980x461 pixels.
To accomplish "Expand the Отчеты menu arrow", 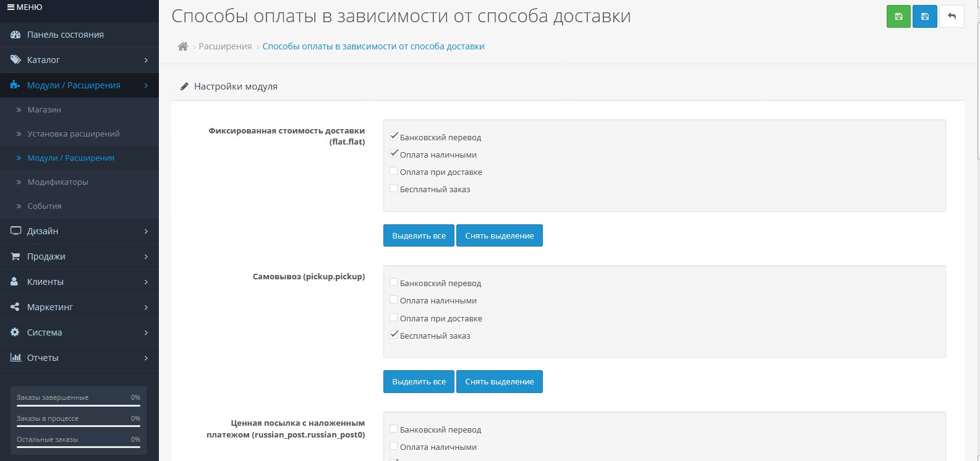I will [146, 358].
